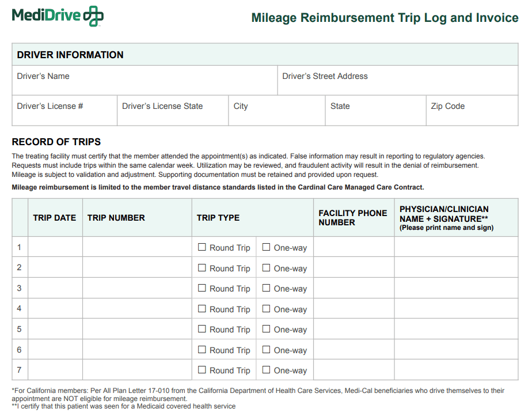The width and height of the screenshot is (532, 416).
Task: Click row number 4 in trips table
Action: pos(20,308)
